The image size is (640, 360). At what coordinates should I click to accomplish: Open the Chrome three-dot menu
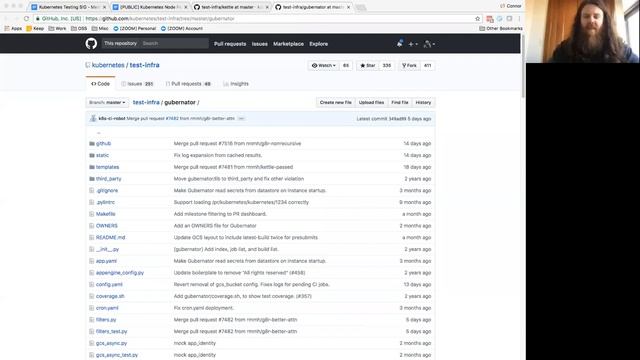[x=519, y=19]
